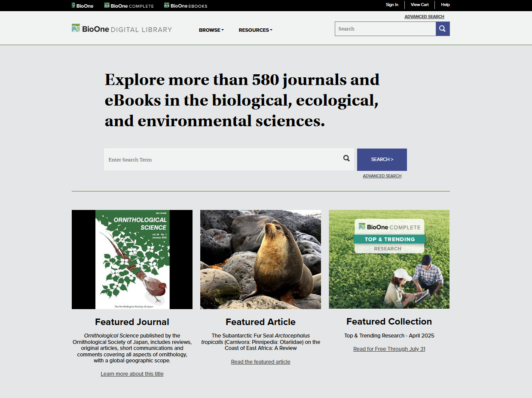The image size is (532, 398).
Task: Focus the Enter Search Term field
Action: [x=229, y=160]
